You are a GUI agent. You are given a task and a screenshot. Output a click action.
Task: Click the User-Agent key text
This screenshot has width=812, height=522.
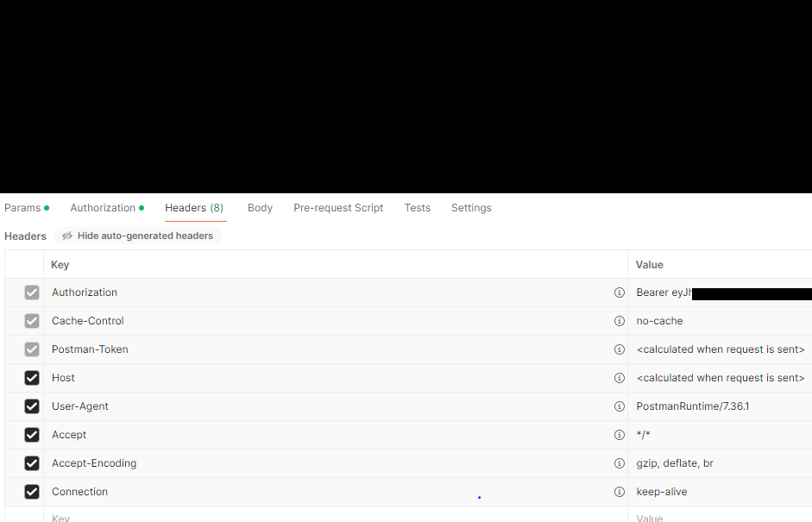[x=79, y=406]
